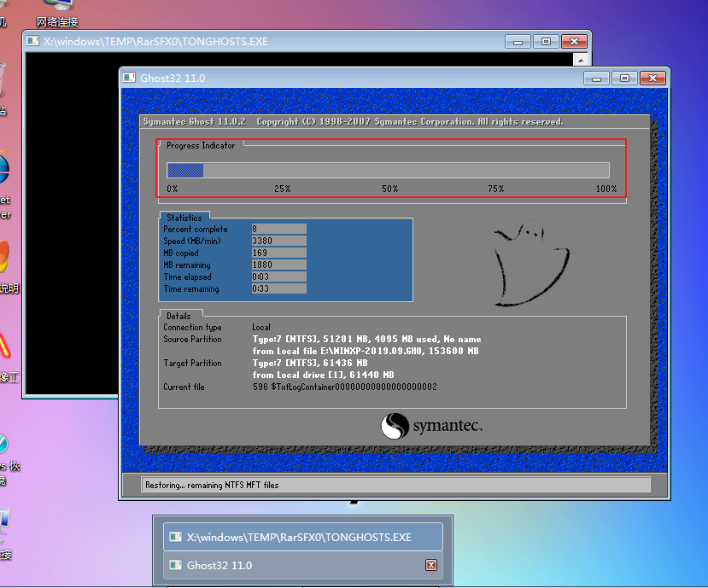708x588 pixels.
Task: Close the TONGHOSTS.EXE console window
Action: (574, 42)
